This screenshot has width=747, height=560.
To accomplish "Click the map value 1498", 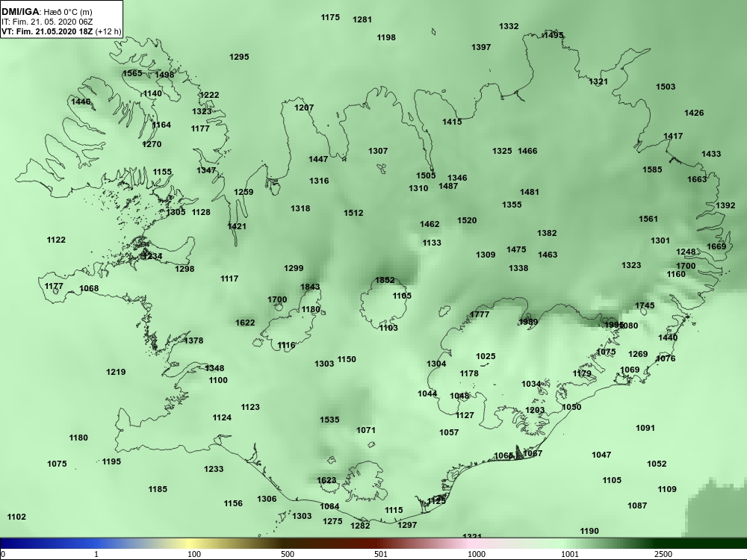I will tap(164, 75).
